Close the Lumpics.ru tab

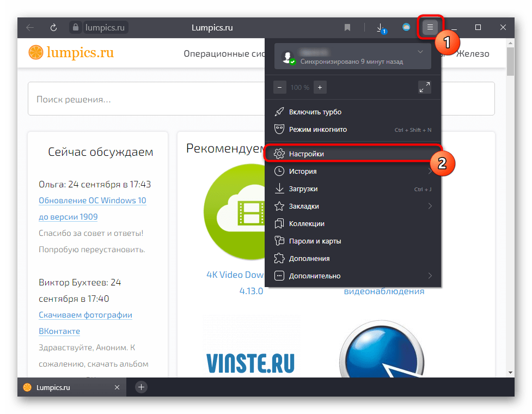point(117,387)
